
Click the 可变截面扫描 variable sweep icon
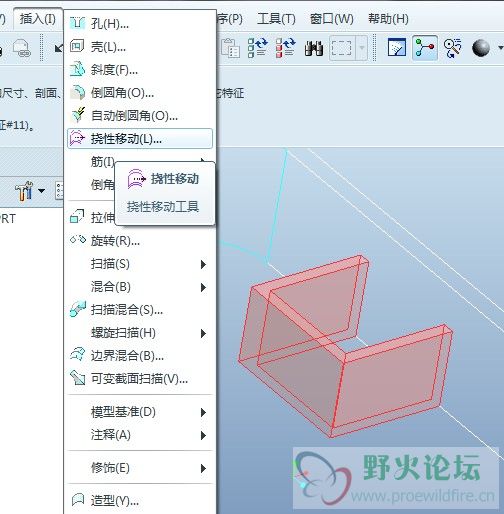pyautogui.click(x=78, y=378)
